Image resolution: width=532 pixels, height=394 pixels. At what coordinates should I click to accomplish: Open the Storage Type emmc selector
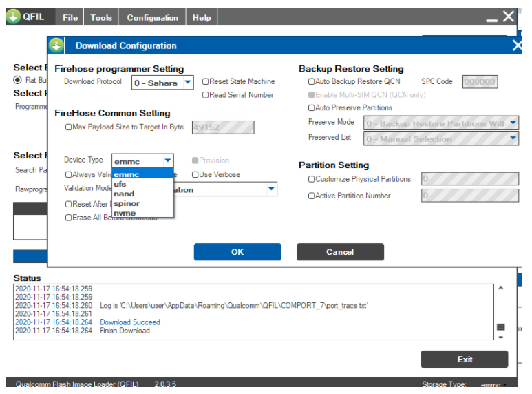click(x=493, y=384)
